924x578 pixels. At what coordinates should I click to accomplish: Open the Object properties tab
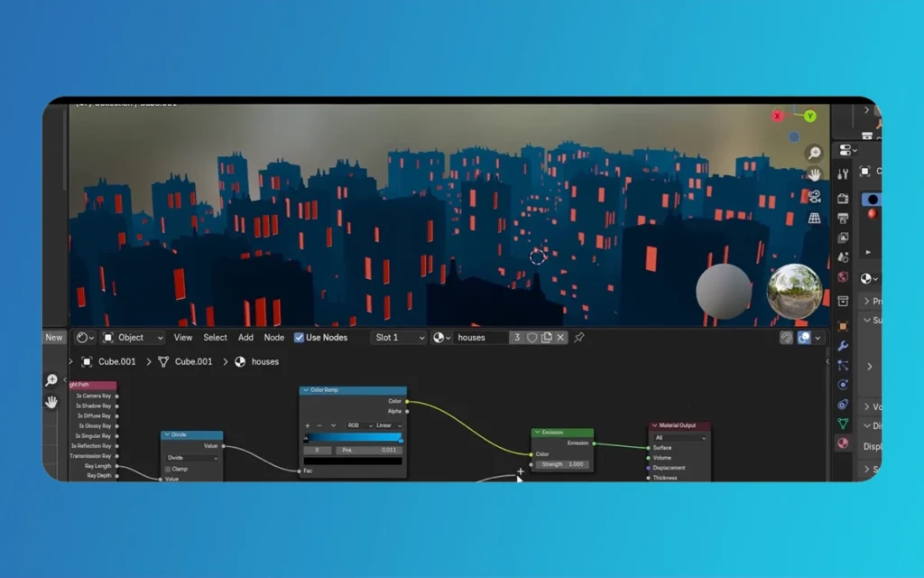843,326
